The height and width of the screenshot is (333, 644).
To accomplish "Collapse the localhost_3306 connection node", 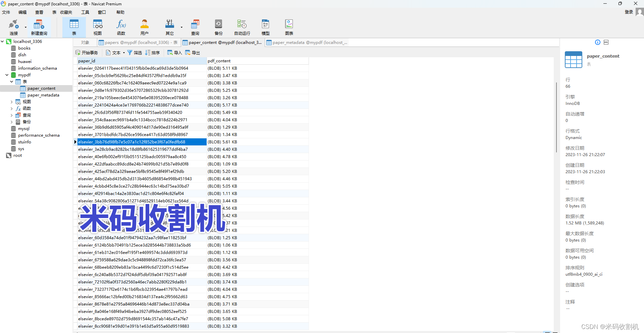I will (x=2, y=42).
